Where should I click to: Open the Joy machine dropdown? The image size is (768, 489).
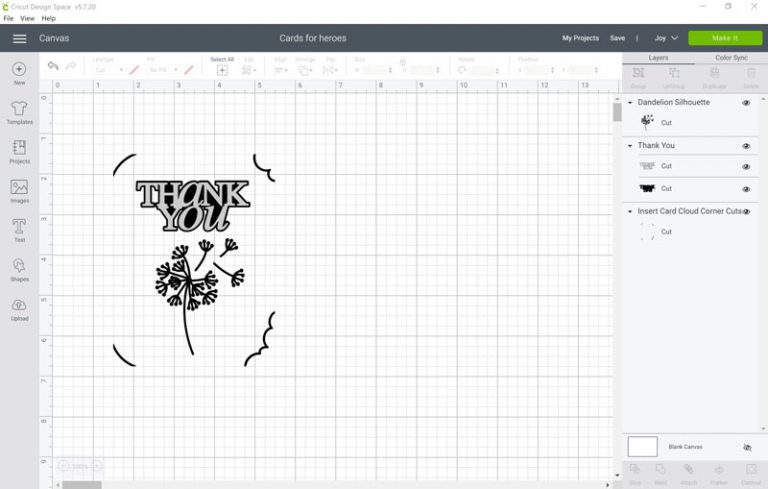(666, 38)
